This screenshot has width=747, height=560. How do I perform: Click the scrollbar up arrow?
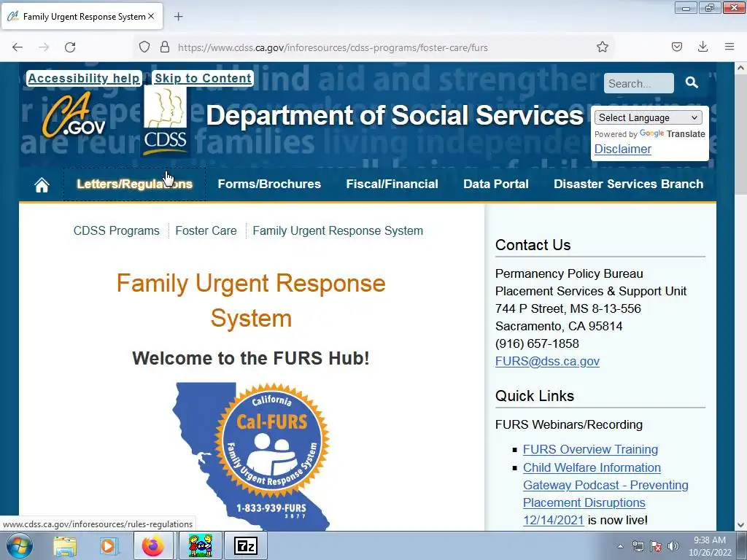click(x=740, y=69)
